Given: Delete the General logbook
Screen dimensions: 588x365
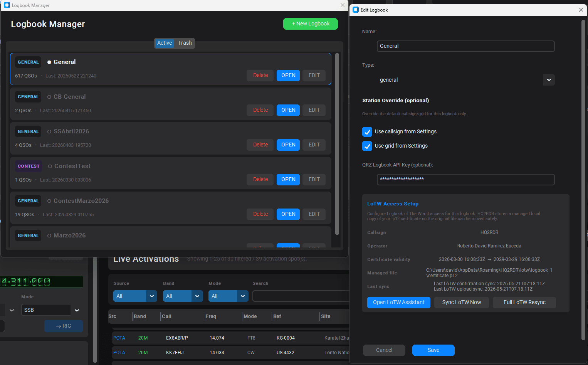Looking at the screenshot, I should click(x=260, y=76).
